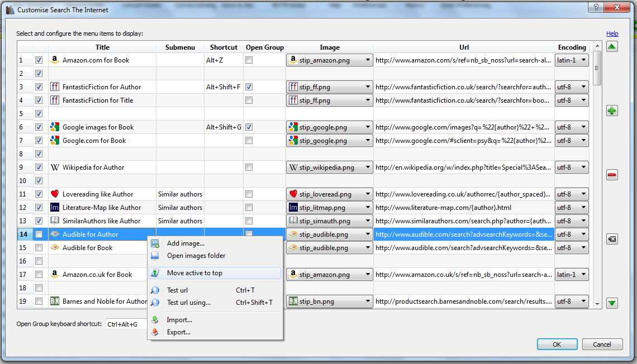Click the green move-up arrow button
Image resolution: width=637 pixels, height=364 pixels.
click(612, 47)
